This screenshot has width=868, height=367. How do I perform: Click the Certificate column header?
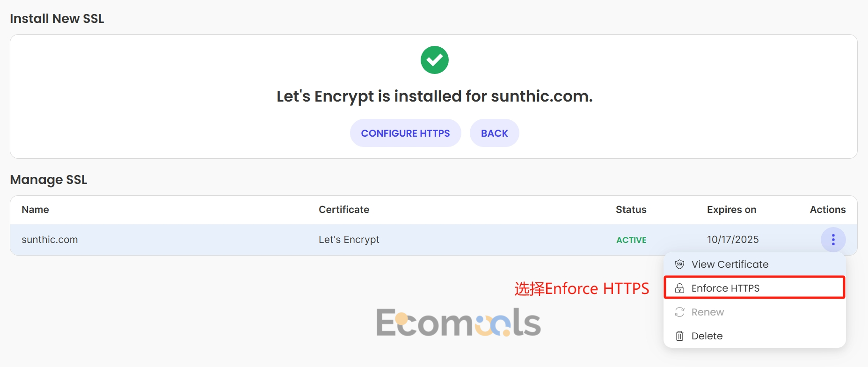click(x=344, y=210)
